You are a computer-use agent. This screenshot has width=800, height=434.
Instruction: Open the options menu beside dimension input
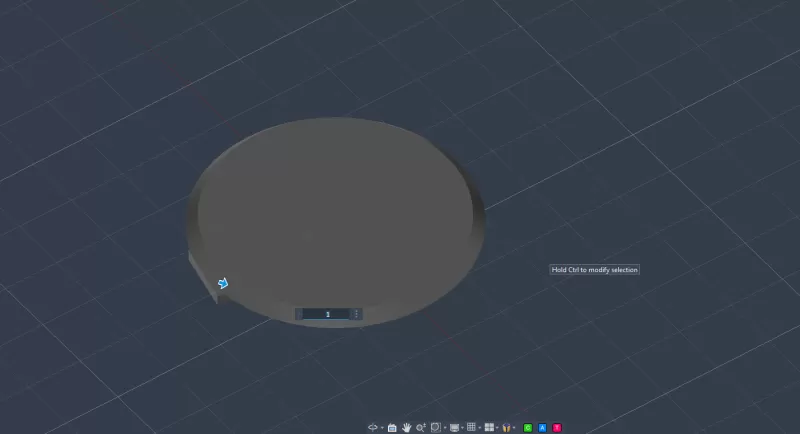pos(356,314)
